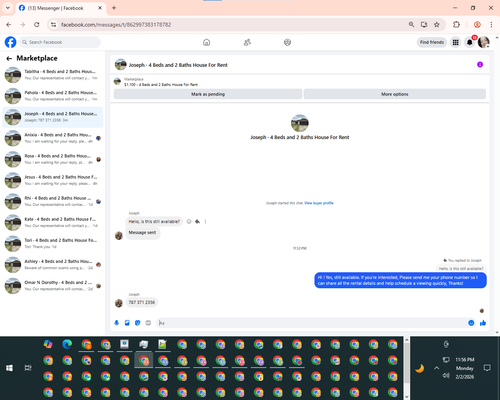Open the Facebook notifications bell
The width and height of the screenshot is (500, 400).
point(470,42)
